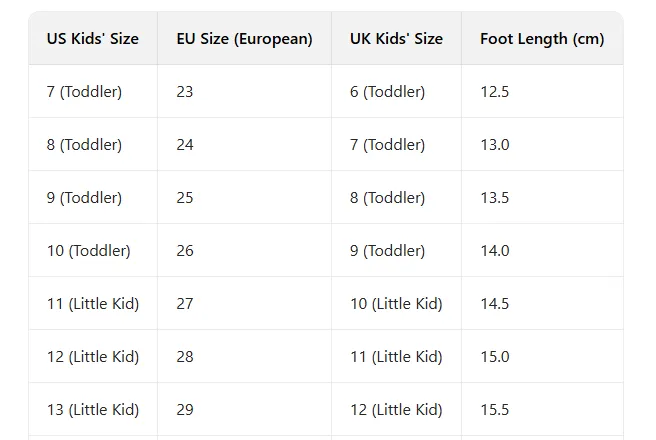This screenshot has width=656, height=440.
Task: Click the "EU Size (European)" column header
Action: point(244,39)
